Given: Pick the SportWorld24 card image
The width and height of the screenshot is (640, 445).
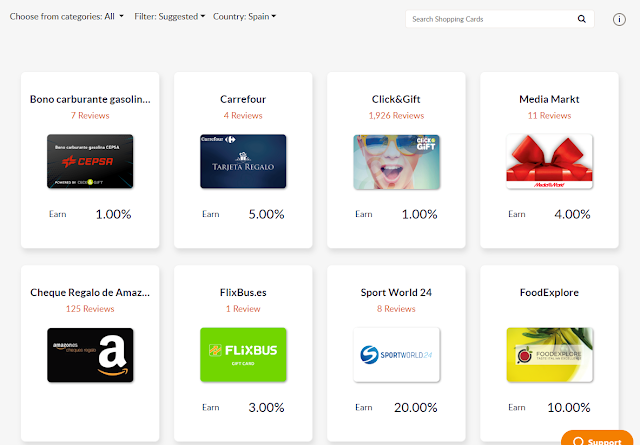Looking at the screenshot, I should click(396, 355).
